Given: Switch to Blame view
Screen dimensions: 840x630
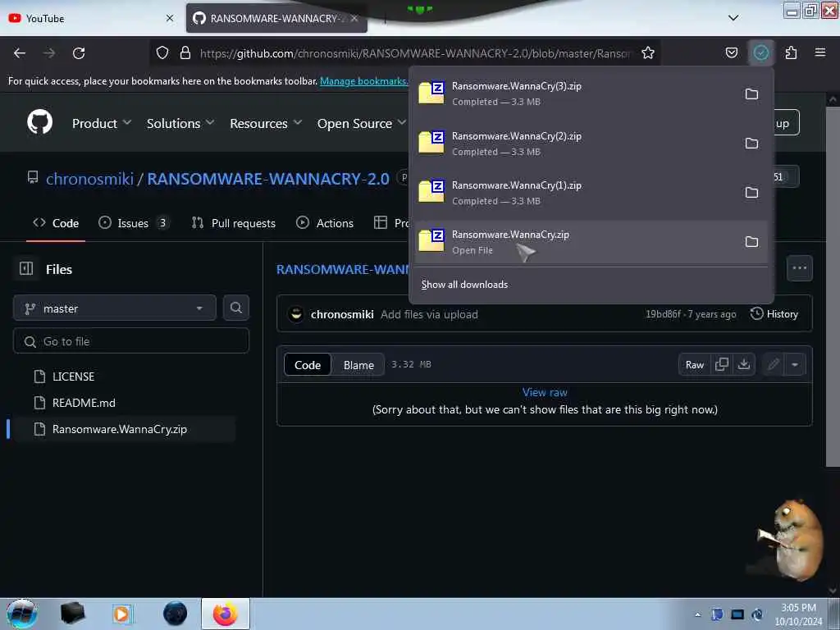Looking at the screenshot, I should click(x=358, y=365).
